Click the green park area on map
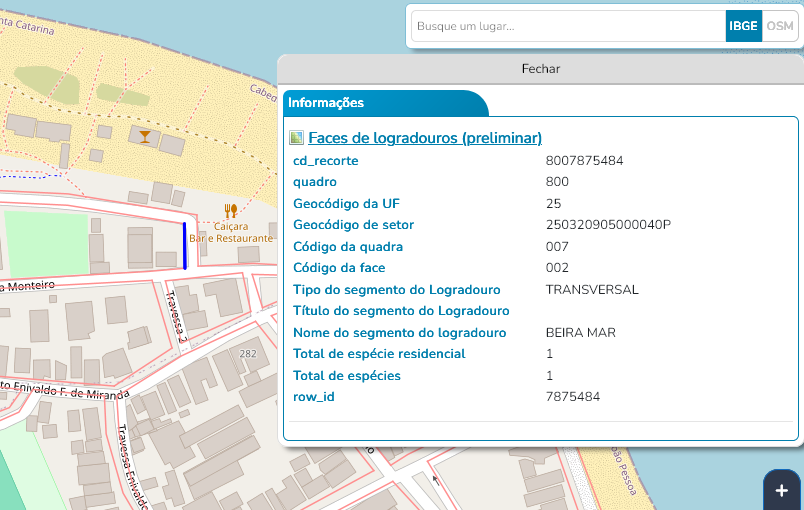Image resolution: width=804 pixels, height=510 pixels. click(x=46, y=243)
